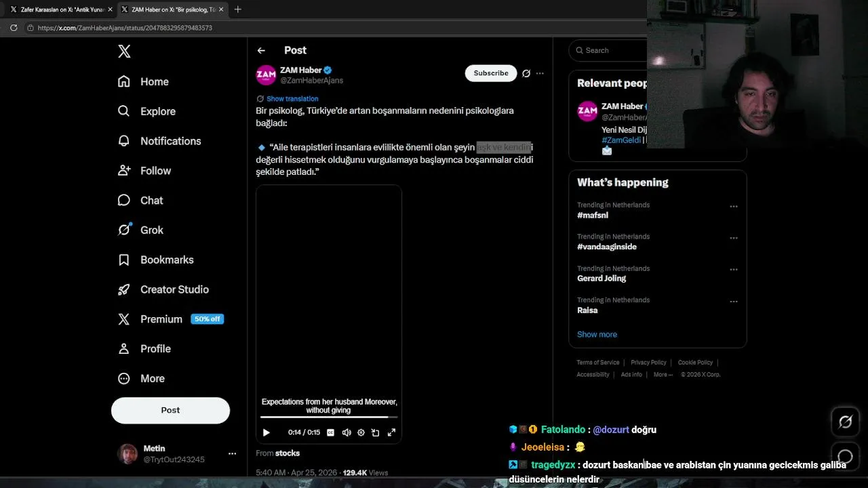Viewport: 868px width, 488px height.
Task: Open Accessibility footer link
Action: [593, 375]
